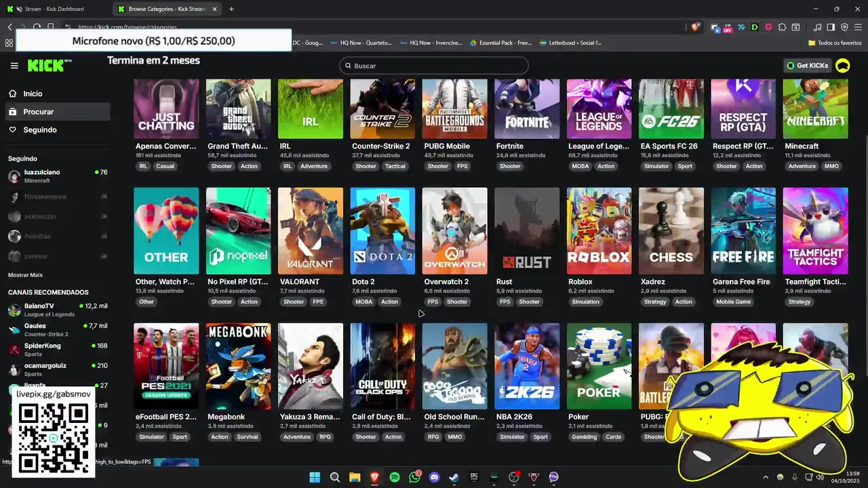The width and height of the screenshot is (868, 488).
Task: Open the user avatar menu
Action: click(843, 66)
